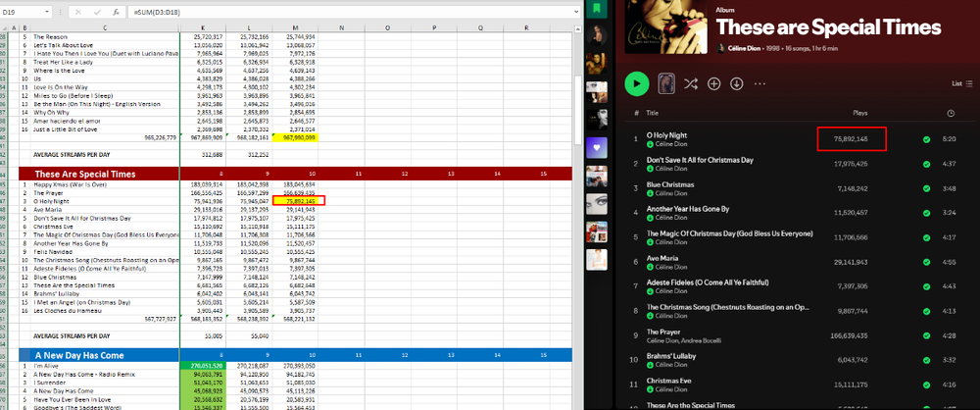Image resolution: width=980 pixels, height=410 pixels.
Task: Click the Title column header in Spotify
Action: point(653,114)
